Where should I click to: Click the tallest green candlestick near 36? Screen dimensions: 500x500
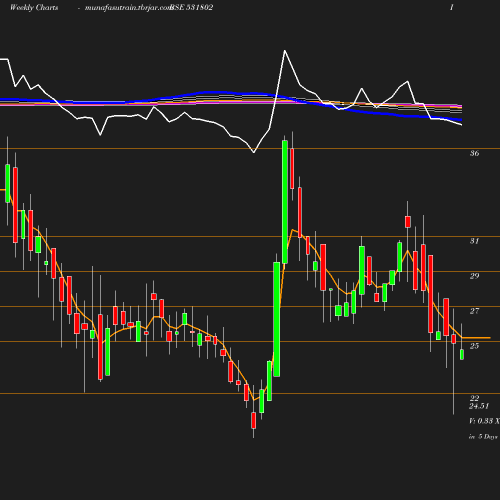pyautogui.click(x=285, y=202)
